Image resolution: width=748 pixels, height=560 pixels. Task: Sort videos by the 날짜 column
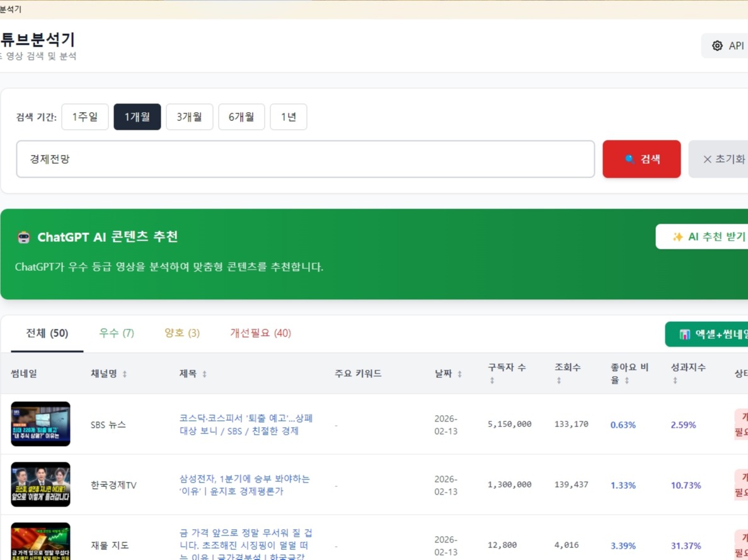[459, 373]
